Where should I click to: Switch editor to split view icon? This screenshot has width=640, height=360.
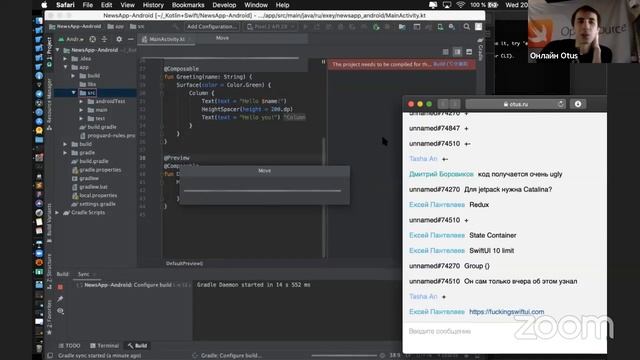pyautogui.click(x=457, y=52)
